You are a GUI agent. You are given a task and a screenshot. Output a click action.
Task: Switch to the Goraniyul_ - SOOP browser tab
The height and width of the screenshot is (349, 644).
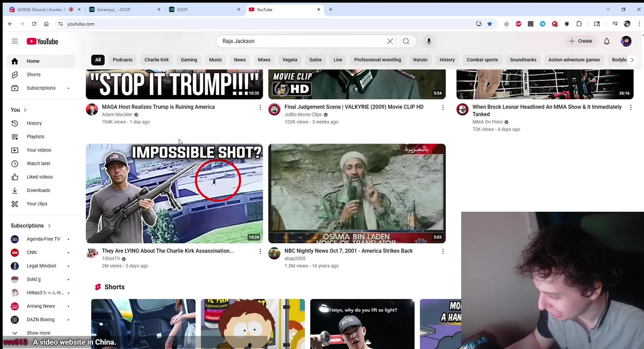point(124,9)
